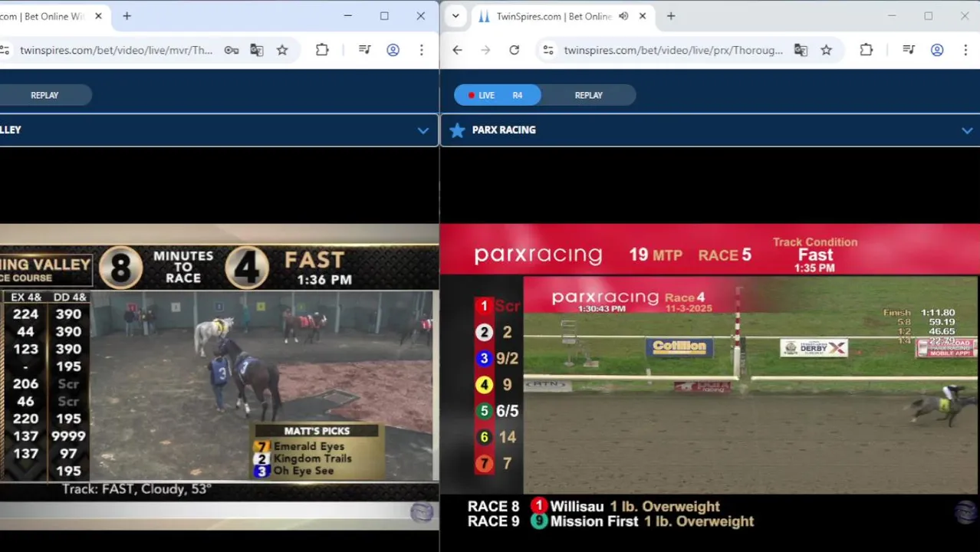This screenshot has height=552, width=980.
Task: Minimize the right browser window
Action: pyautogui.click(x=892, y=16)
